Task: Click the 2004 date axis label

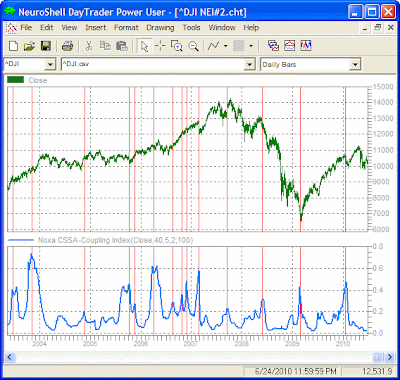Action: pos(40,343)
